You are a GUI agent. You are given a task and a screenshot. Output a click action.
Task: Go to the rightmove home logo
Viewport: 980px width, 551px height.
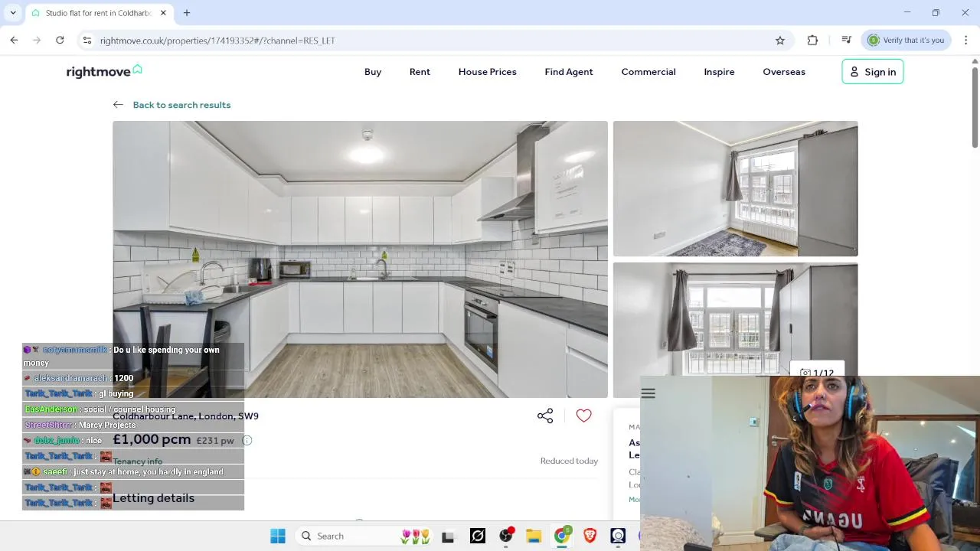(x=104, y=71)
